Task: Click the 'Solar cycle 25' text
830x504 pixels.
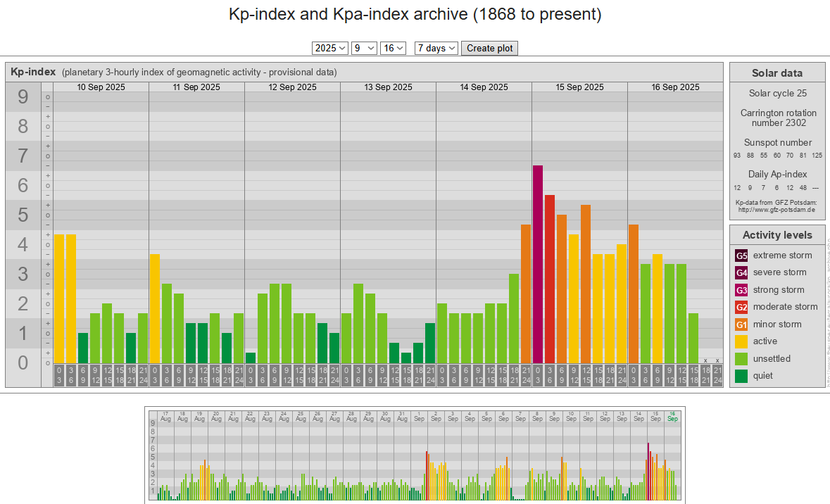Action: point(778,93)
